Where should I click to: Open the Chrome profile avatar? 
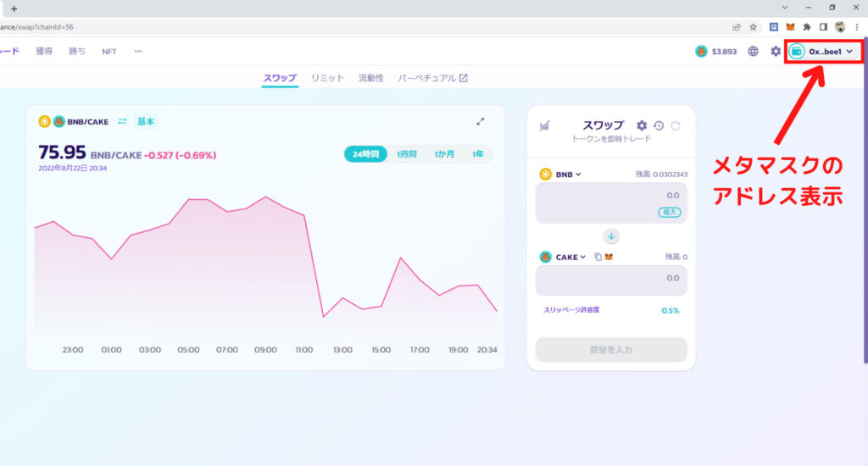[x=840, y=26]
